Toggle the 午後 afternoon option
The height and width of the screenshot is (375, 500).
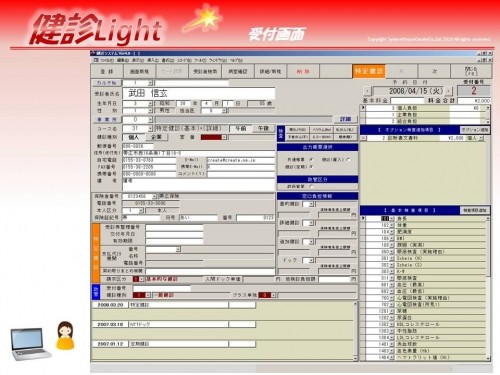(x=263, y=128)
